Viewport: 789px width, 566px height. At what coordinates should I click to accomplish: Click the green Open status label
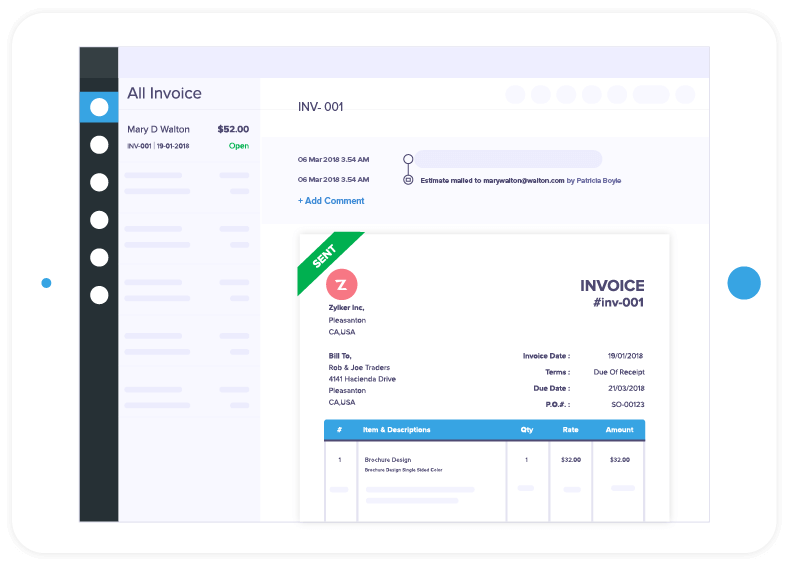point(239,146)
